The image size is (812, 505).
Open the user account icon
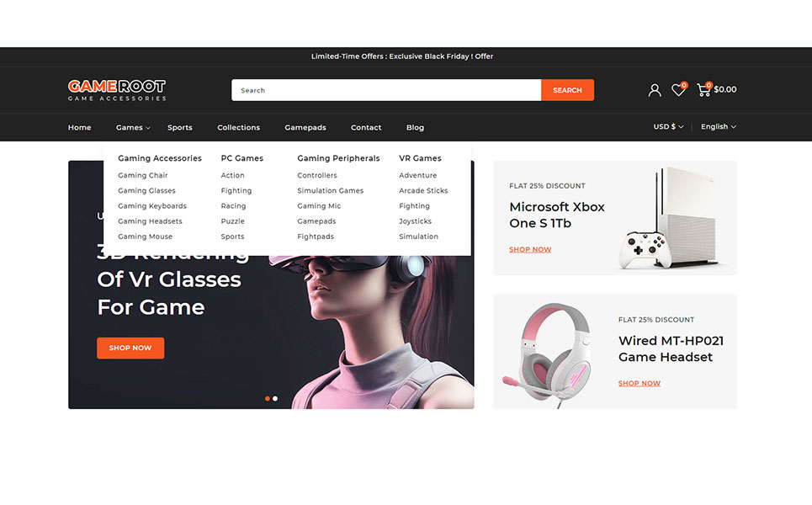pos(655,90)
